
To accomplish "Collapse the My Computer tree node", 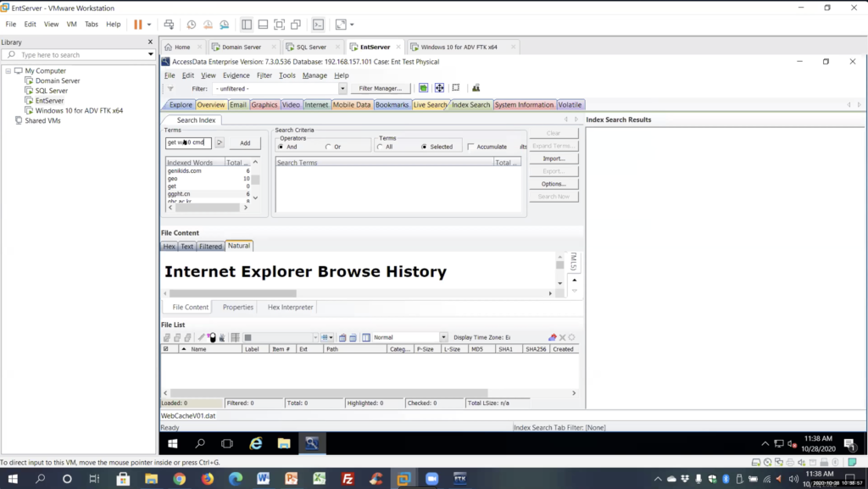I will [8, 71].
